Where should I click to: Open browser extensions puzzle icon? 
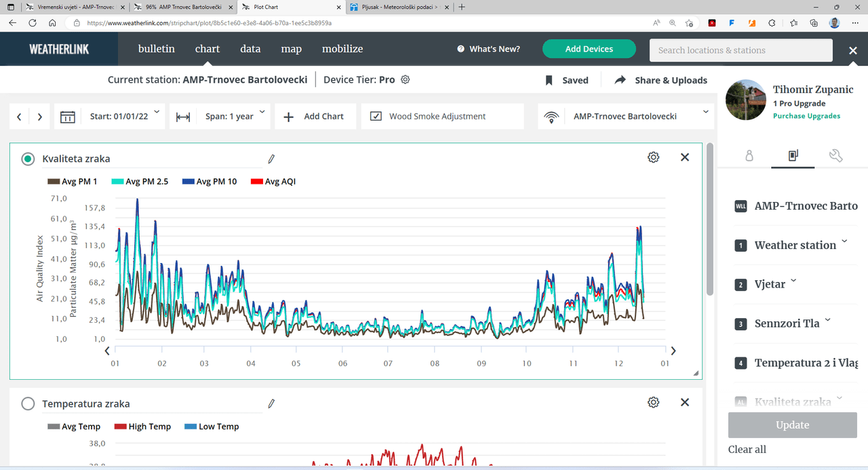pos(772,22)
